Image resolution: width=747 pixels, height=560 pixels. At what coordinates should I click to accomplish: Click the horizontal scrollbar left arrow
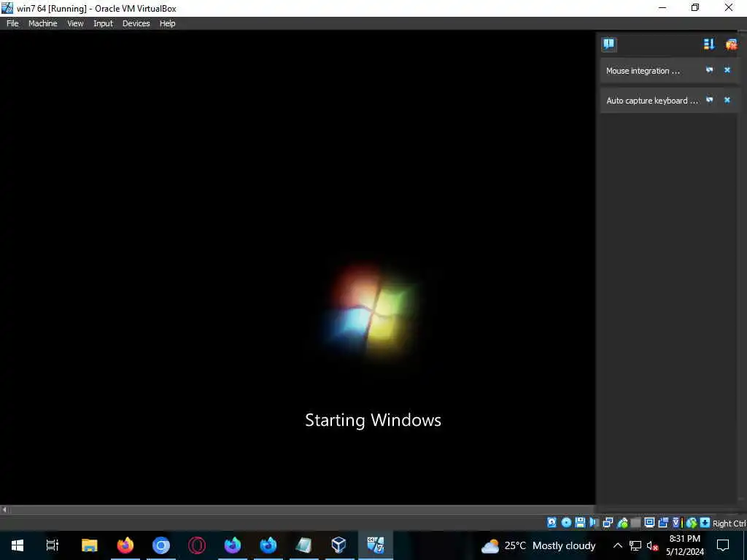coord(4,510)
